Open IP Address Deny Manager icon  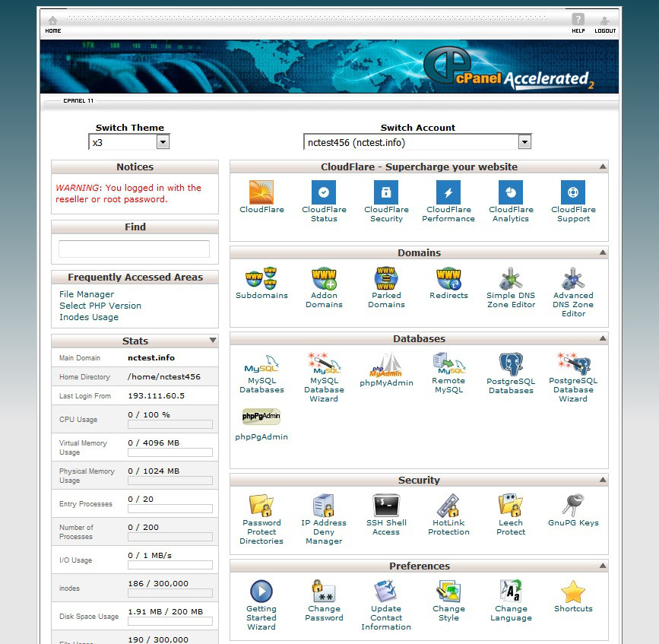coord(324,506)
